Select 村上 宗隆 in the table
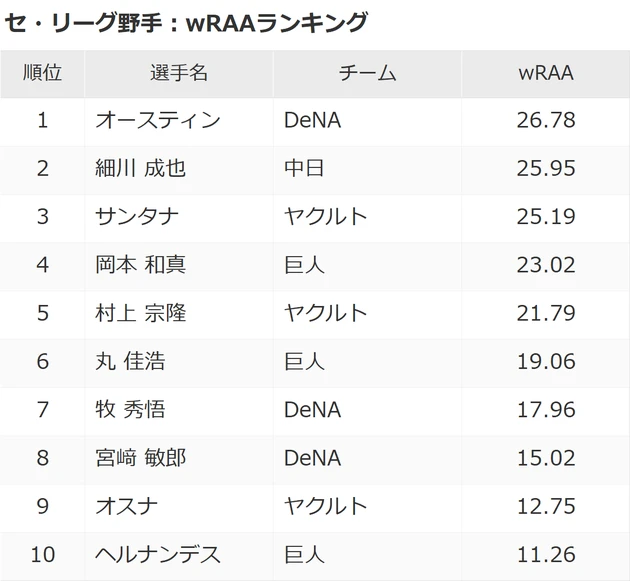This screenshot has height=581, width=630. click(x=140, y=313)
